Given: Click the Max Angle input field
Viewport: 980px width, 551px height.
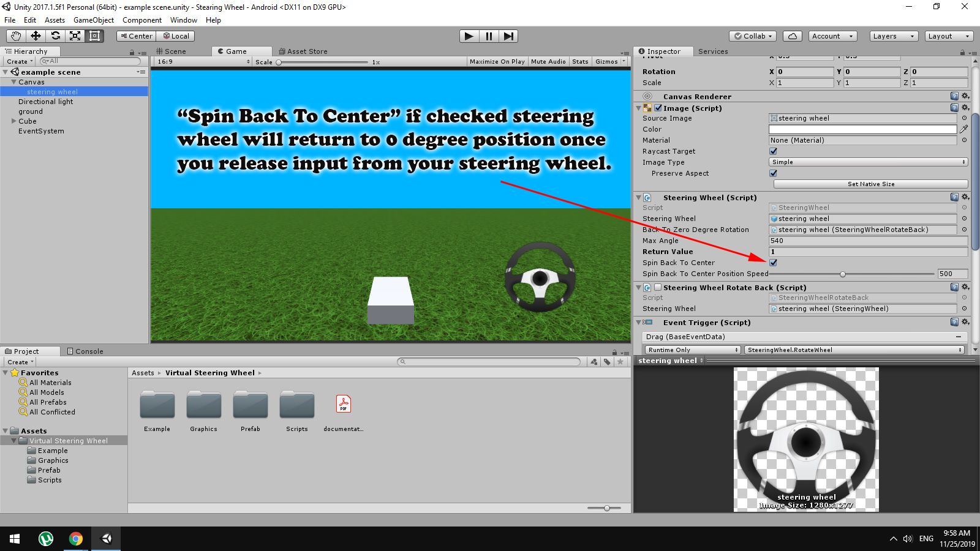Looking at the screenshot, I should click(869, 241).
